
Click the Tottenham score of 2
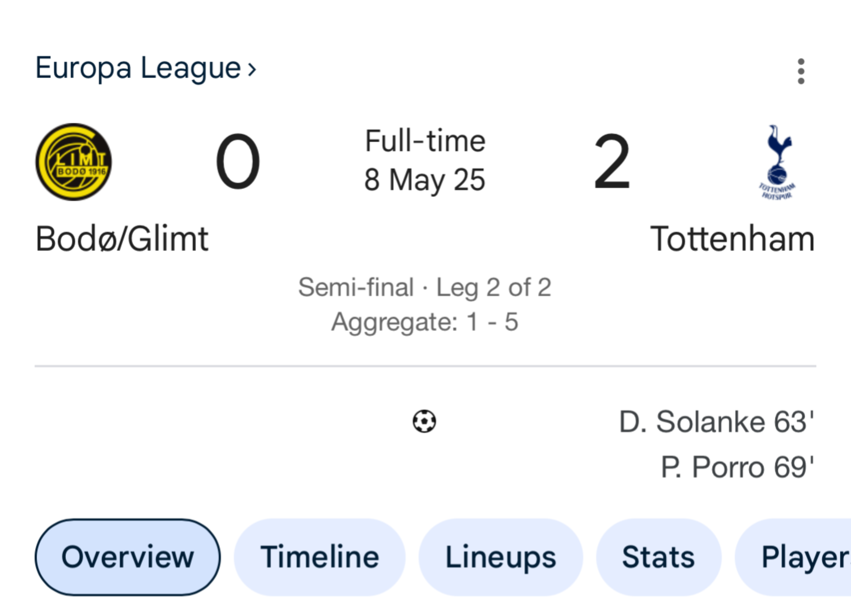pyautogui.click(x=612, y=161)
